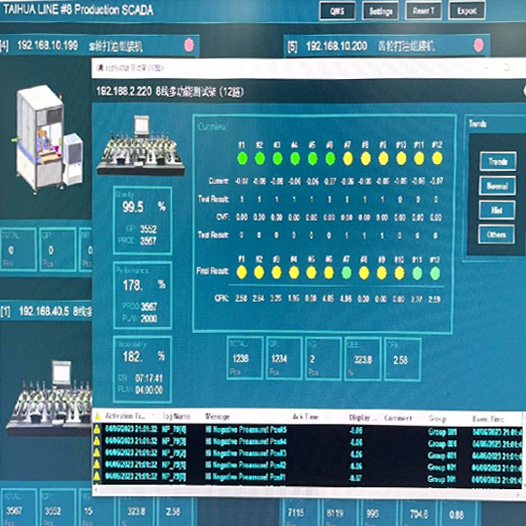Switch to the Normal view button
This screenshot has height=526, width=526.
497,186
